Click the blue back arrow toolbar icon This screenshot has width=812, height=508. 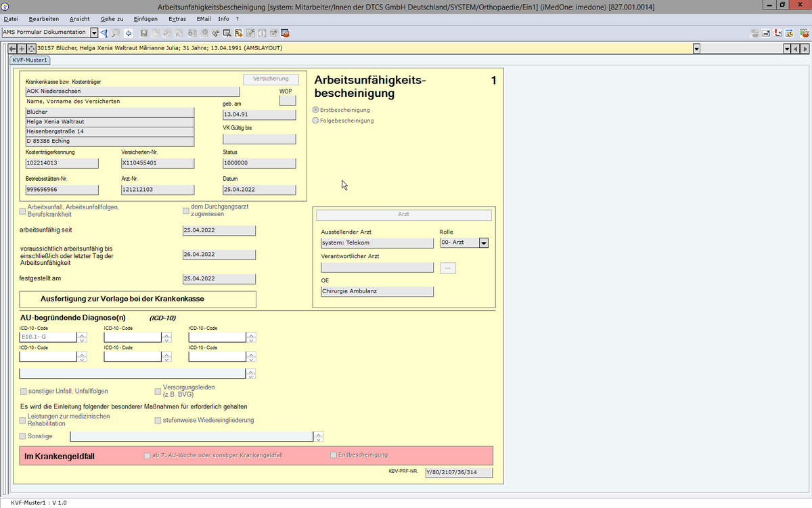click(129, 33)
